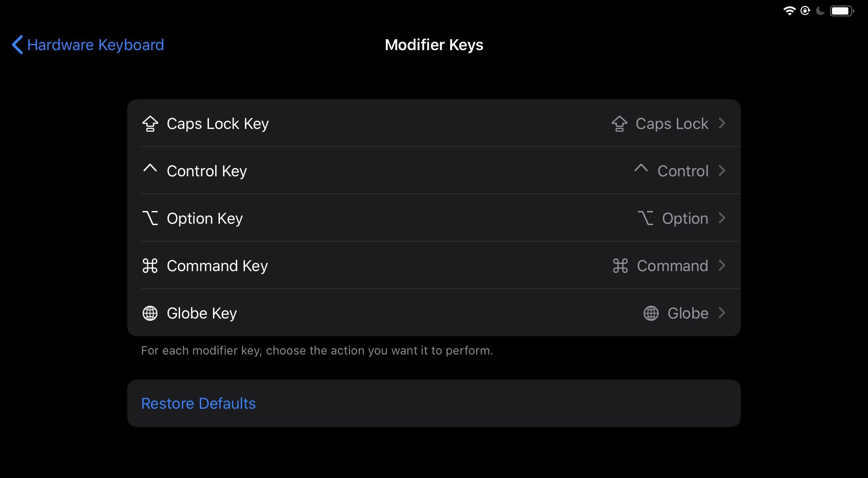This screenshot has width=868, height=478.
Task: Click the Globe icon beside the Globe assignment value
Action: tap(651, 313)
